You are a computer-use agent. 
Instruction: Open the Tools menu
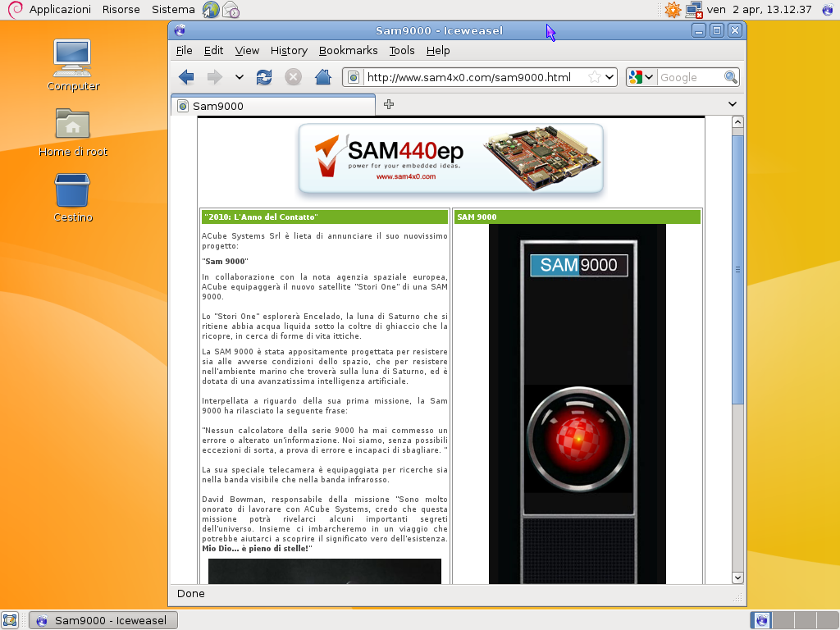pos(402,50)
